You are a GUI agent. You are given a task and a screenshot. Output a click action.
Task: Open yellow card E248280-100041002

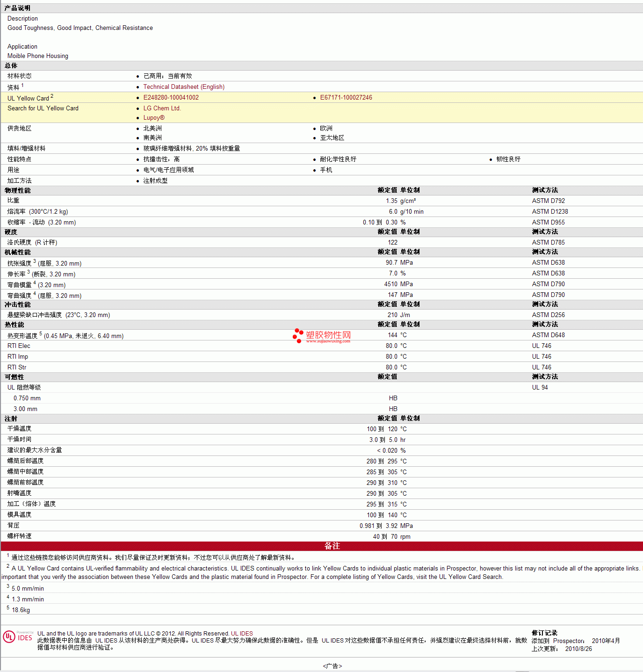(171, 98)
